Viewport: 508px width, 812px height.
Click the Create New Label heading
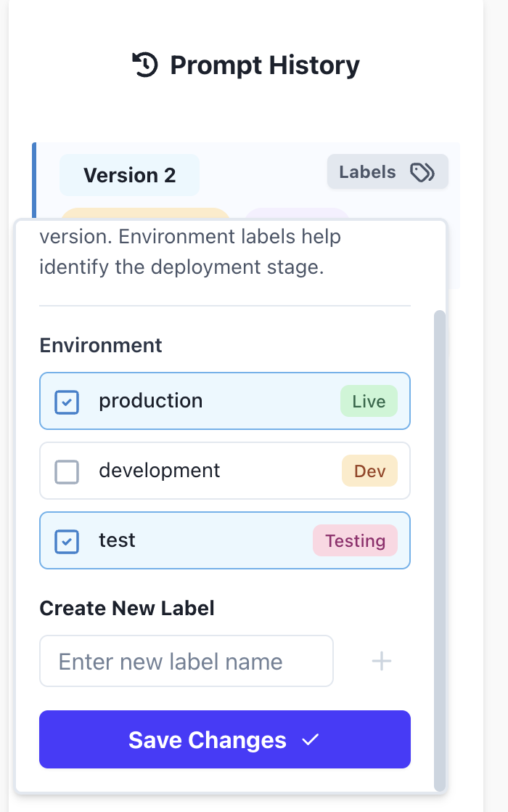tap(127, 608)
